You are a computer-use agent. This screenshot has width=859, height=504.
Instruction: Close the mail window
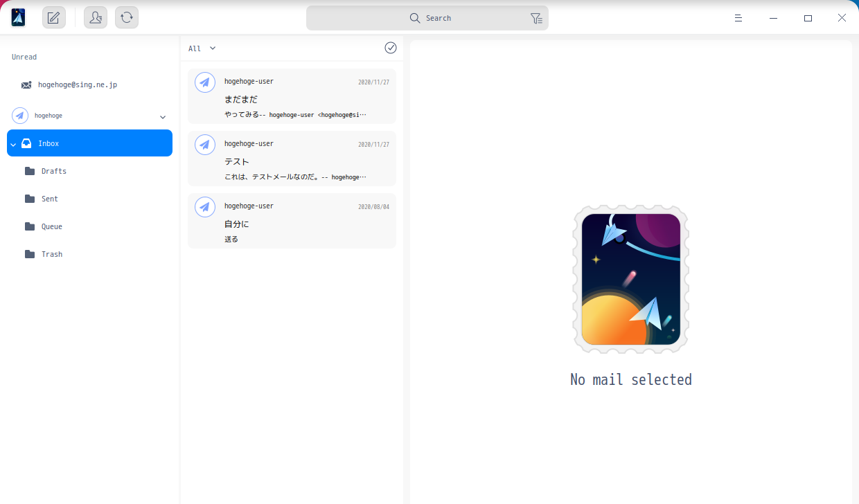point(842,18)
